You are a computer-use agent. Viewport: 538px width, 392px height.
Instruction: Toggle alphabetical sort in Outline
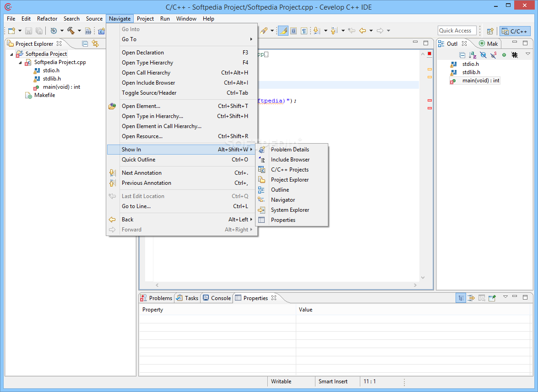[473, 55]
